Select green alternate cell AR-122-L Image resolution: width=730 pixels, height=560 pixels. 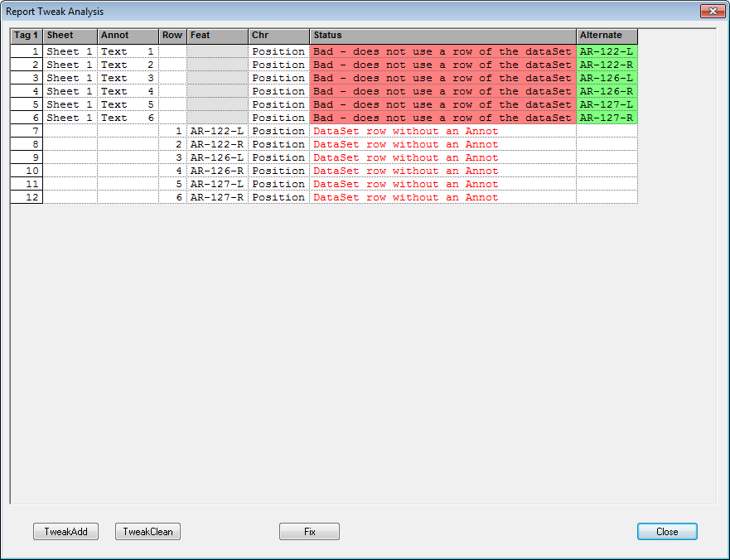tap(607, 51)
